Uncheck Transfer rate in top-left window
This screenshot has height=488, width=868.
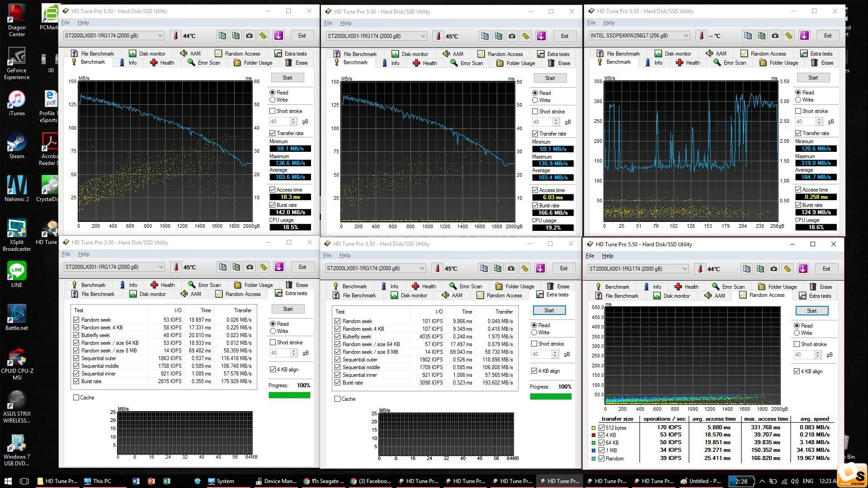point(273,133)
